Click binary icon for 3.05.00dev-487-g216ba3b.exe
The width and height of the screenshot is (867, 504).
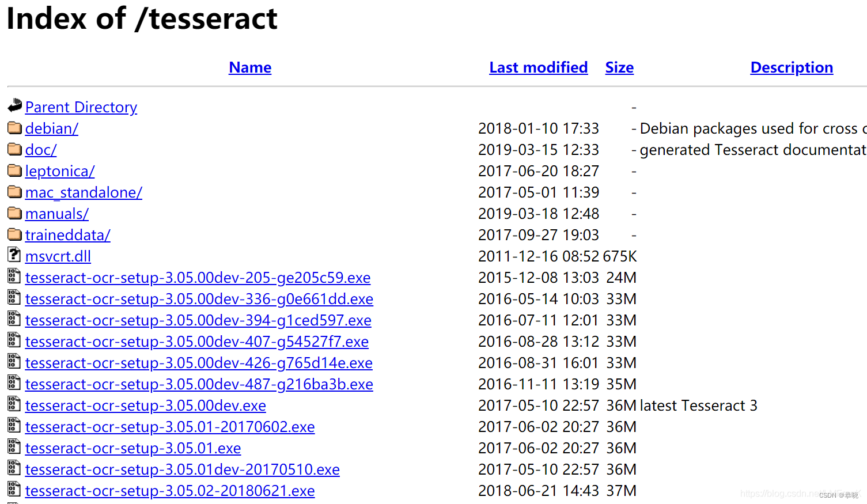(x=14, y=382)
